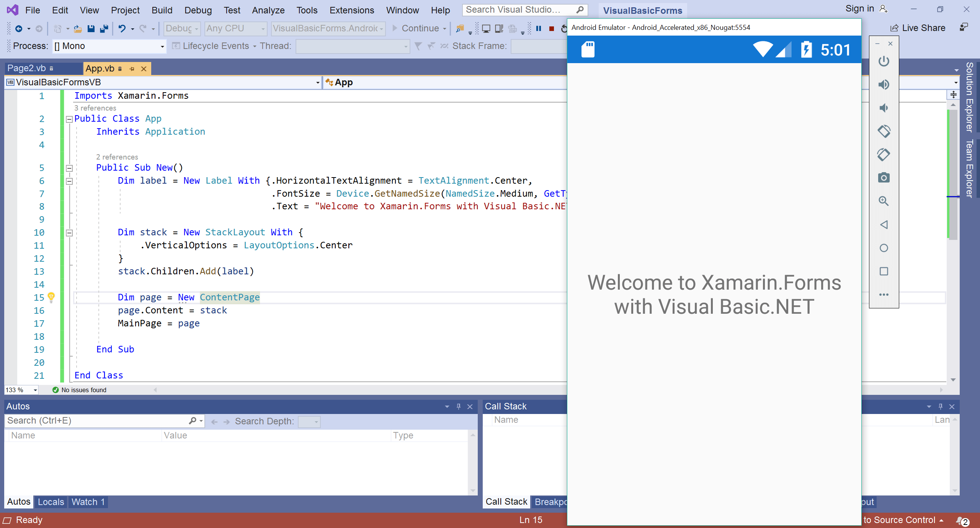Open the Process Mono dropdown
The height and width of the screenshot is (528, 980).
pos(162,46)
